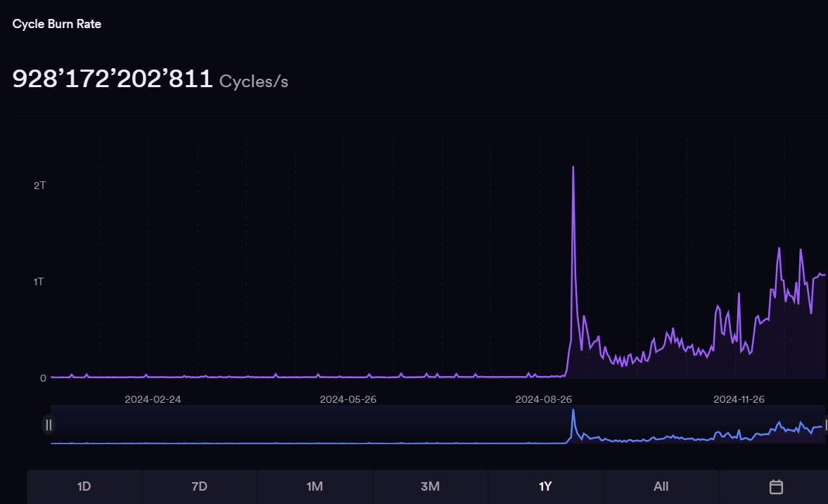Screen dimensions: 828x504
Task: Grab the left range slider handle
Action: 49,425
